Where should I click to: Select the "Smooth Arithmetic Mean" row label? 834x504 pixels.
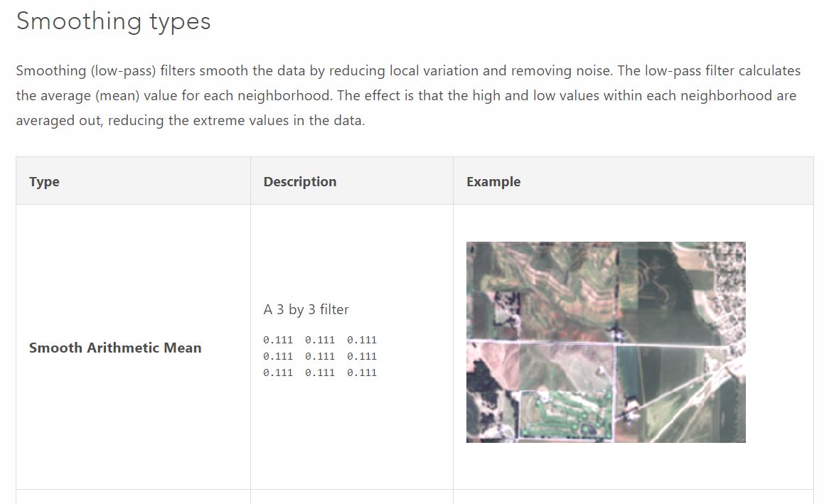115,348
